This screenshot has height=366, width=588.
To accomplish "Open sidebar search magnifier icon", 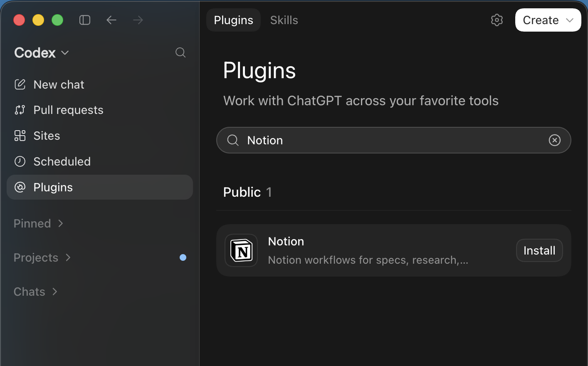I will click(180, 52).
